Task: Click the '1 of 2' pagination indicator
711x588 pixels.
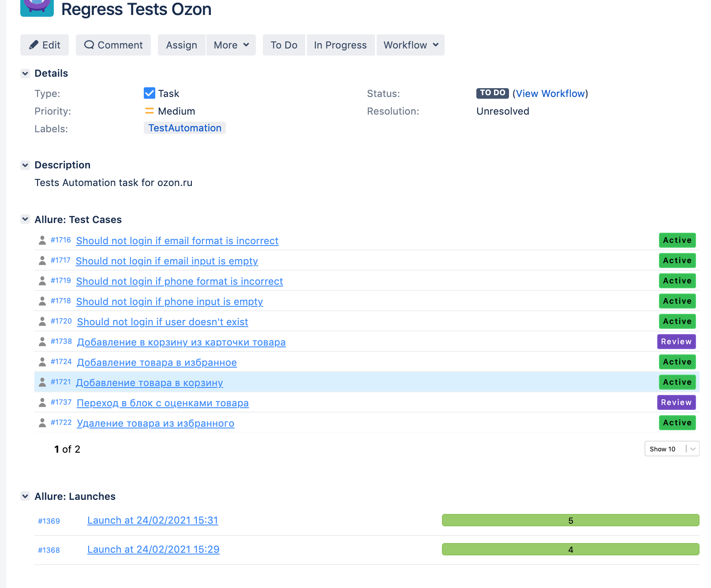Action: [x=67, y=449]
